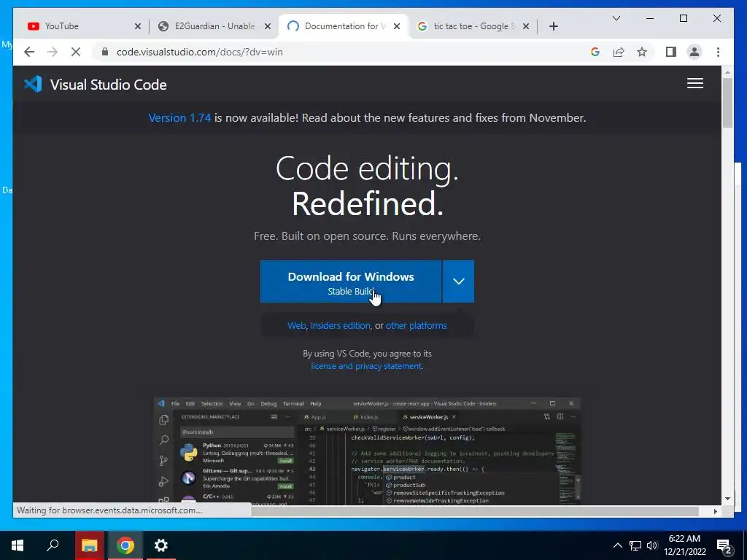
Task: Click the horizontal scrollbar thumb
Action: pos(475,511)
